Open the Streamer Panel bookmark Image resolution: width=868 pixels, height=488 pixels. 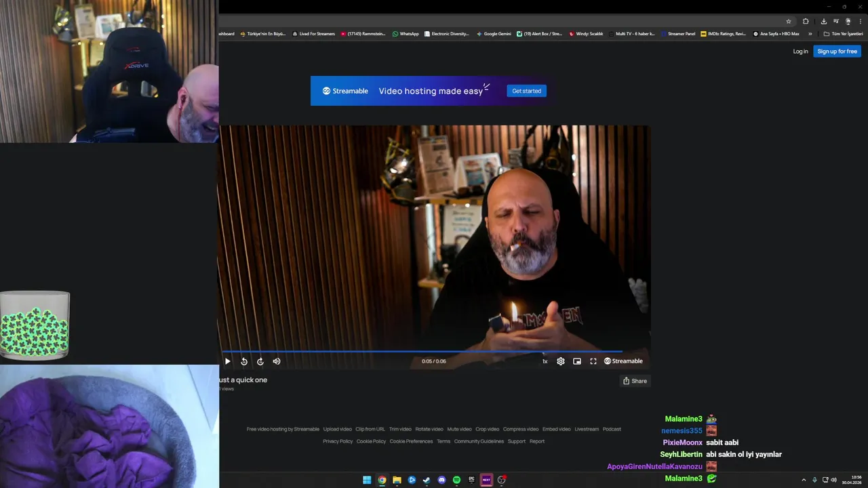[678, 34]
